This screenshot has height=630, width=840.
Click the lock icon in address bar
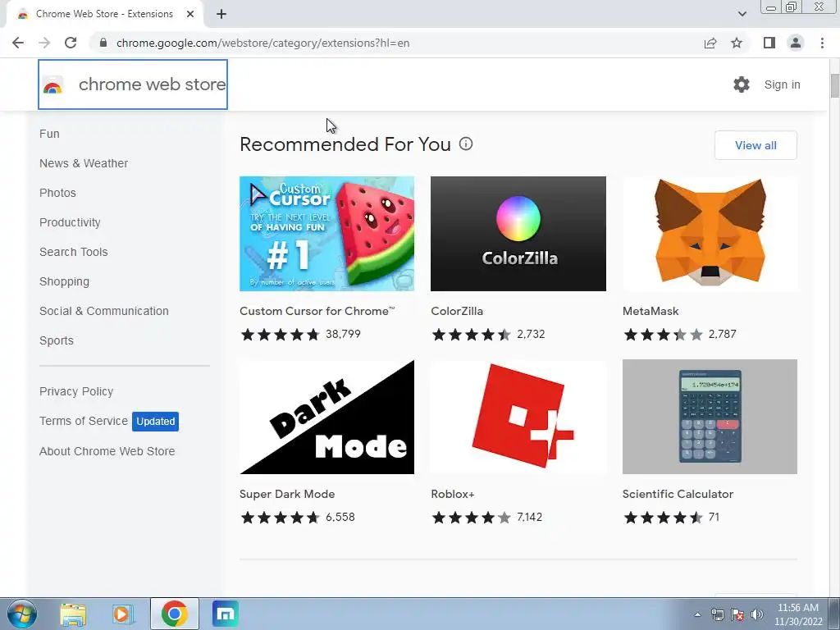pos(103,43)
